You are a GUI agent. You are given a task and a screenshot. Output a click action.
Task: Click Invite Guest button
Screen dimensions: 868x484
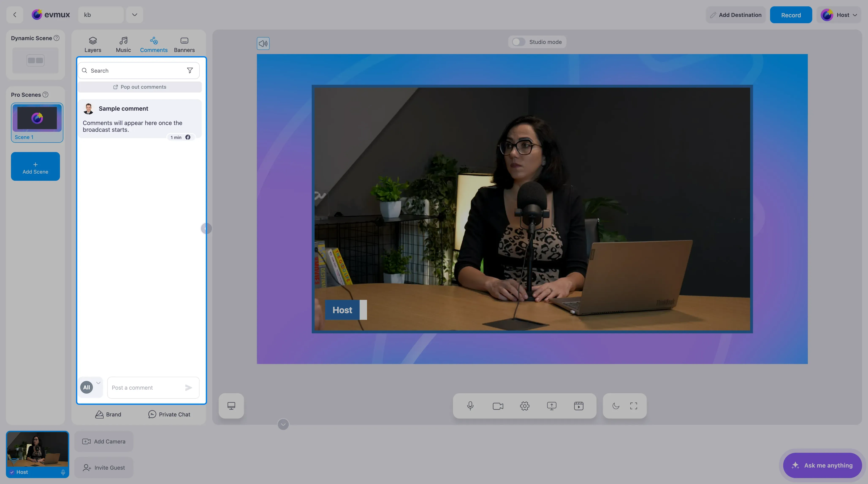tap(104, 468)
